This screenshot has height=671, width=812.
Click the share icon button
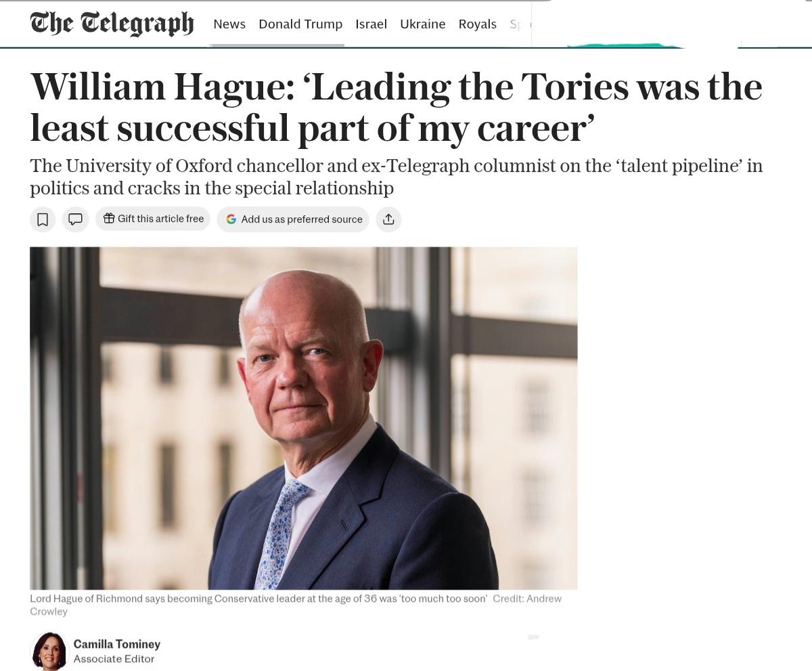click(388, 219)
